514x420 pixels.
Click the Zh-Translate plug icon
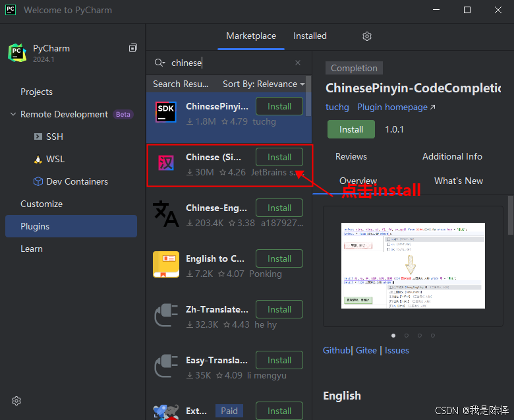click(166, 315)
